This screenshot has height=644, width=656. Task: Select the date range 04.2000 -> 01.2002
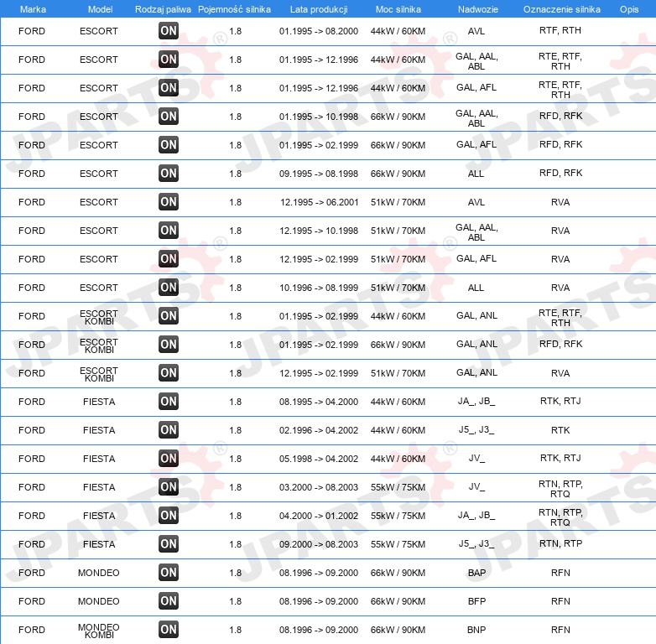pos(319,516)
